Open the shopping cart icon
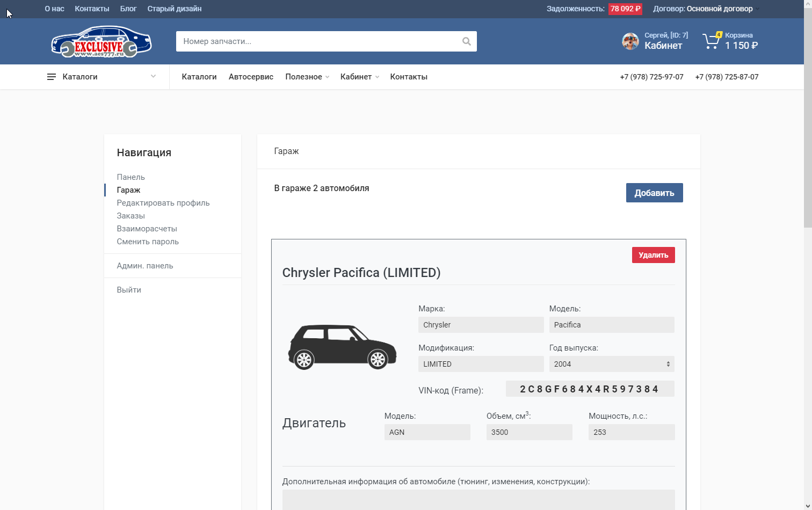 711,41
